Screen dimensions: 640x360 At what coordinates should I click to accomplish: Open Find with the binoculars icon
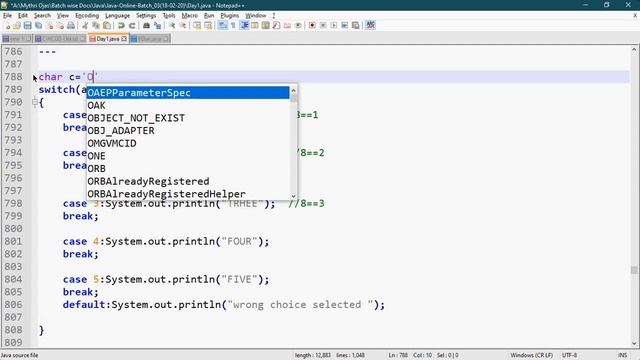(146, 25)
